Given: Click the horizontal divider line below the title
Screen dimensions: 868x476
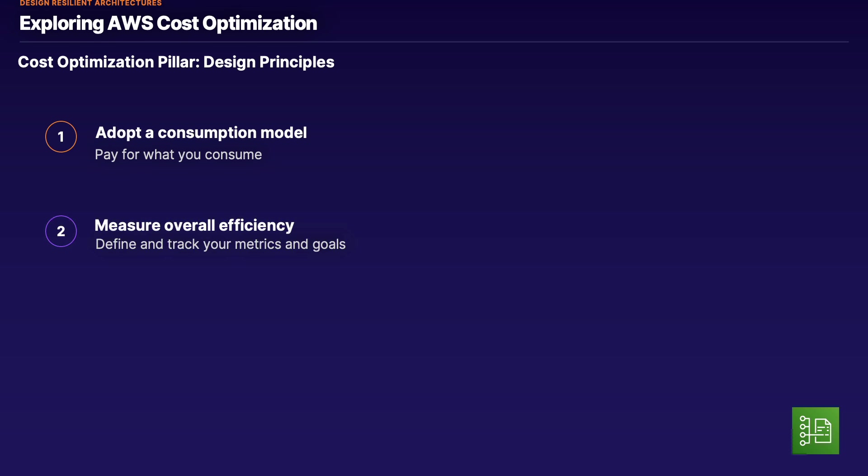Looking at the screenshot, I should (434, 42).
